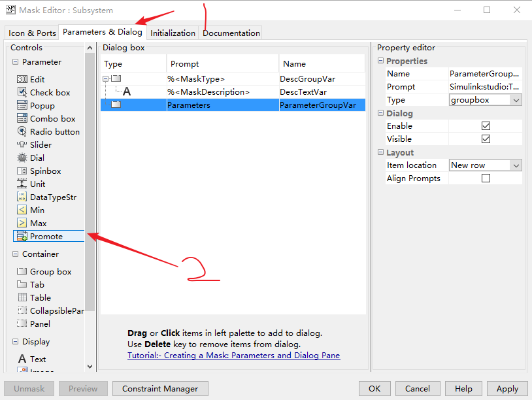Select the Combo box control icon
Viewport: 532px width, 400px height.
pyautogui.click(x=22, y=118)
